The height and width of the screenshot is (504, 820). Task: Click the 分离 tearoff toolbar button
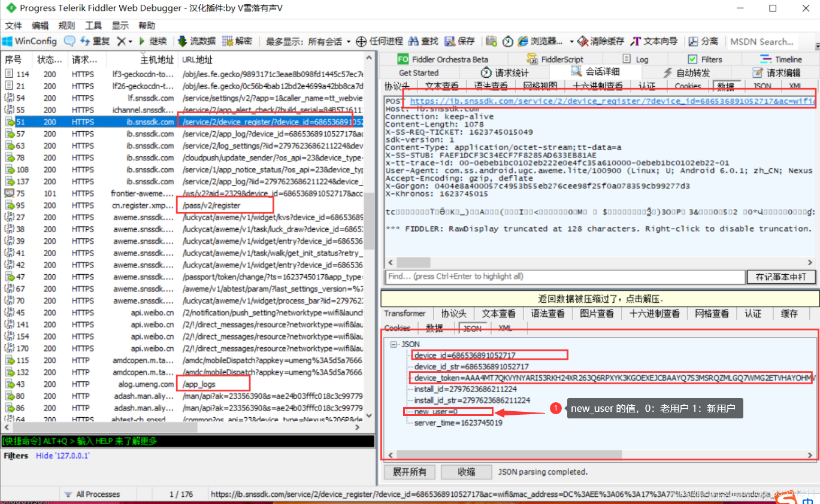703,41
